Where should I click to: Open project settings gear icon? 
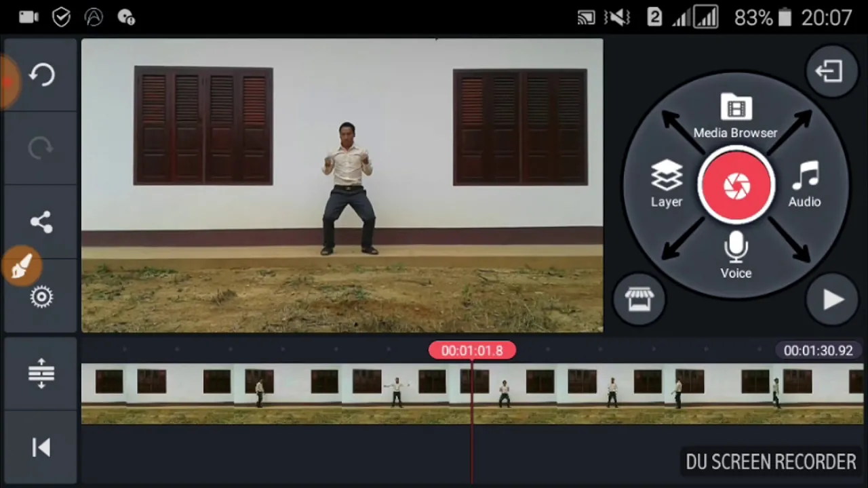point(41,297)
